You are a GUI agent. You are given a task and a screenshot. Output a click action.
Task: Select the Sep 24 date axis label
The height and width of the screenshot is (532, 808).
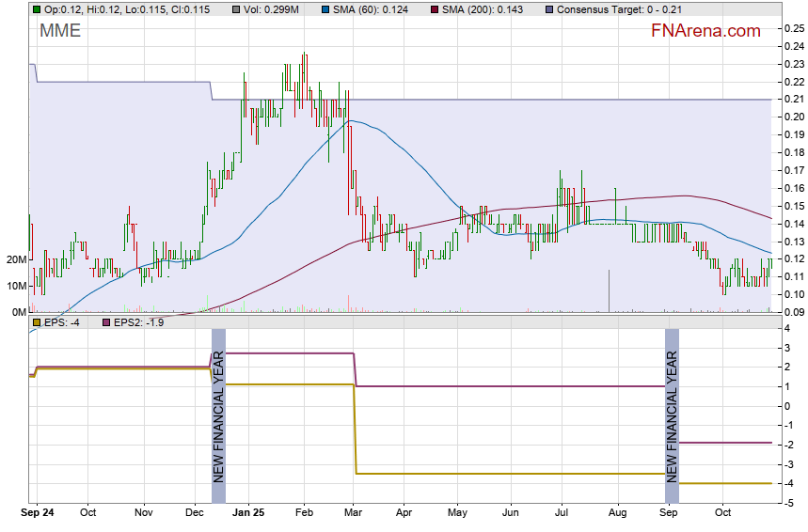pos(38,513)
